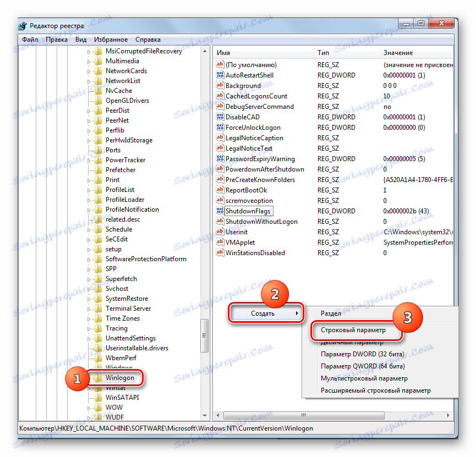Click the AutoRestartShell DWORD value icon

[x=220, y=75]
